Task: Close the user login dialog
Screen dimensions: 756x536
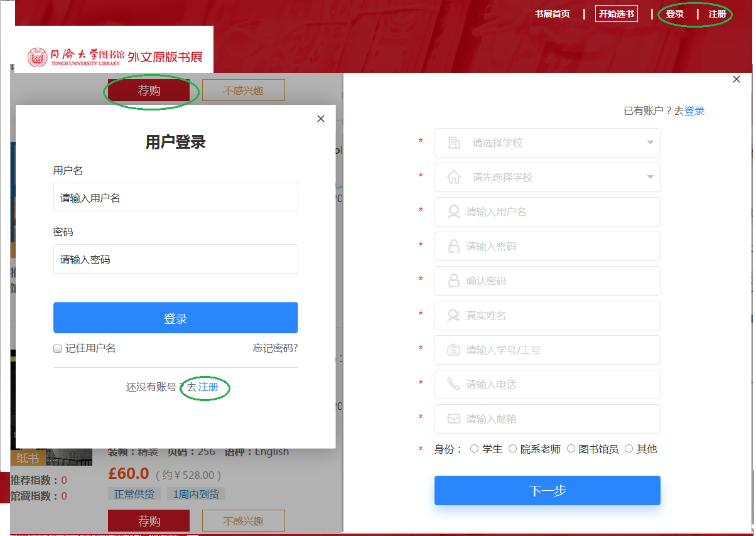Action: point(321,119)
